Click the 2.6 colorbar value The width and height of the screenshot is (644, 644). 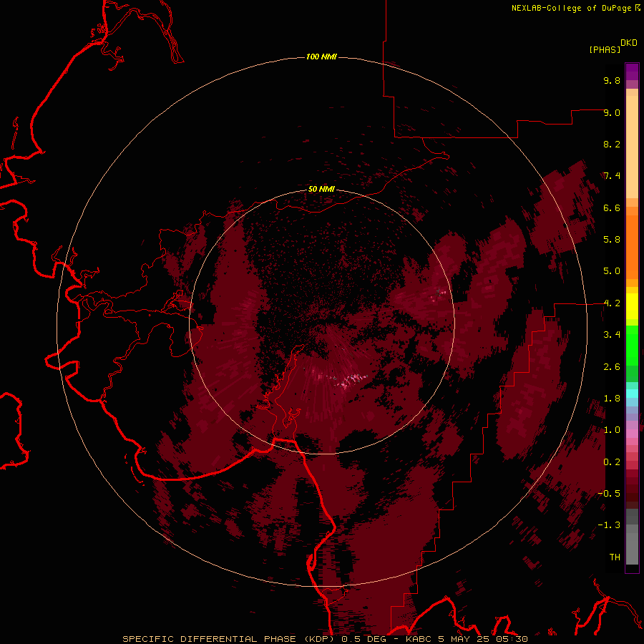612,367
